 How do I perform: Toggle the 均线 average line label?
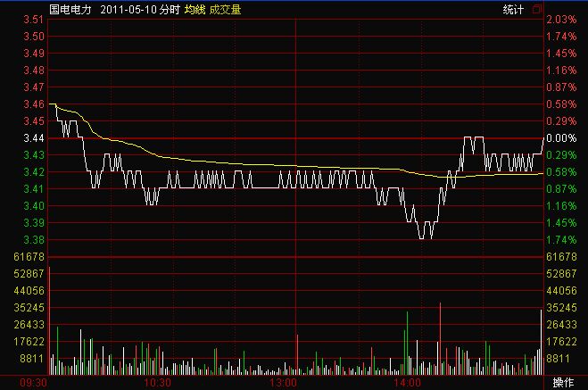(195, 8)
